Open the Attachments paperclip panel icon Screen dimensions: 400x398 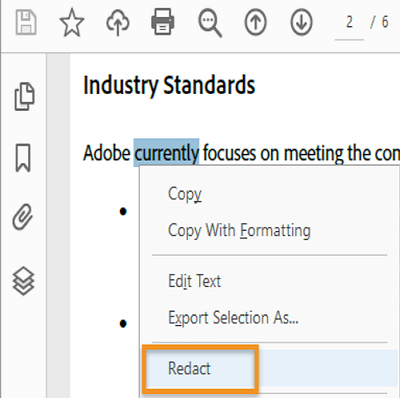[x=23, y=217]
